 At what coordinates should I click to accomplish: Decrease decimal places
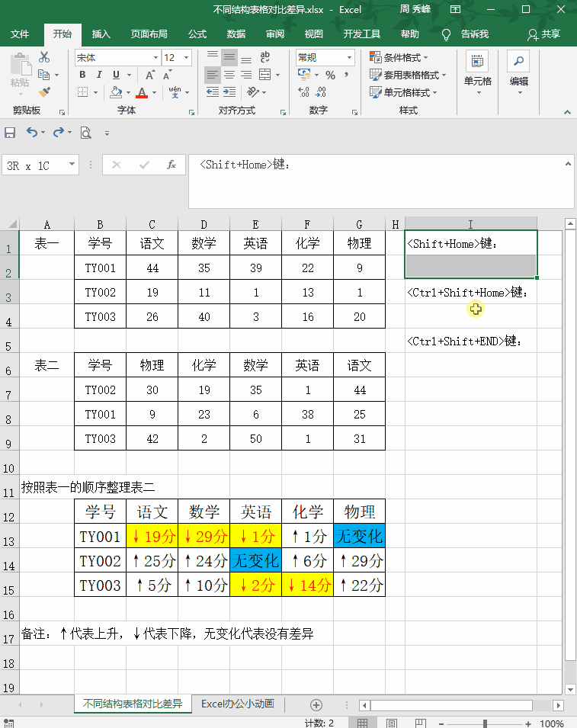coord(320,92)
